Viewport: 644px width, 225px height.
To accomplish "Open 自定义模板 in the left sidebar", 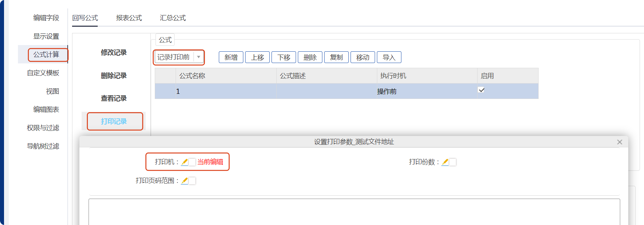I will tap(43, 73).
